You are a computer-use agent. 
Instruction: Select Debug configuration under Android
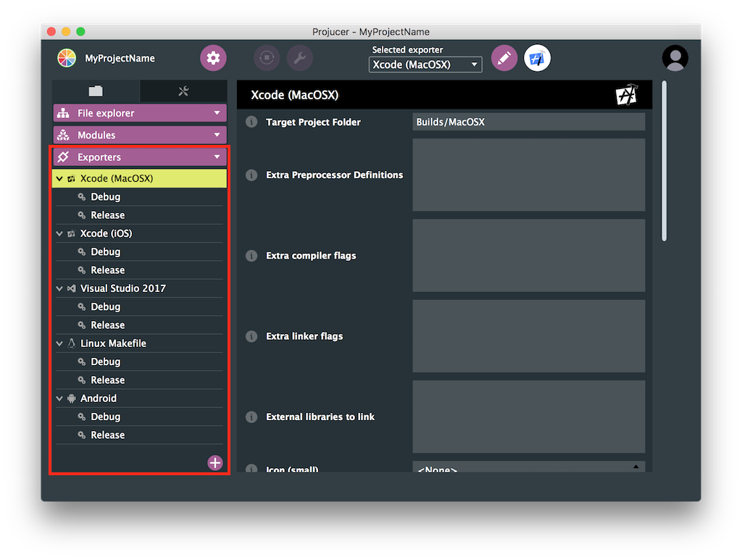106,417
